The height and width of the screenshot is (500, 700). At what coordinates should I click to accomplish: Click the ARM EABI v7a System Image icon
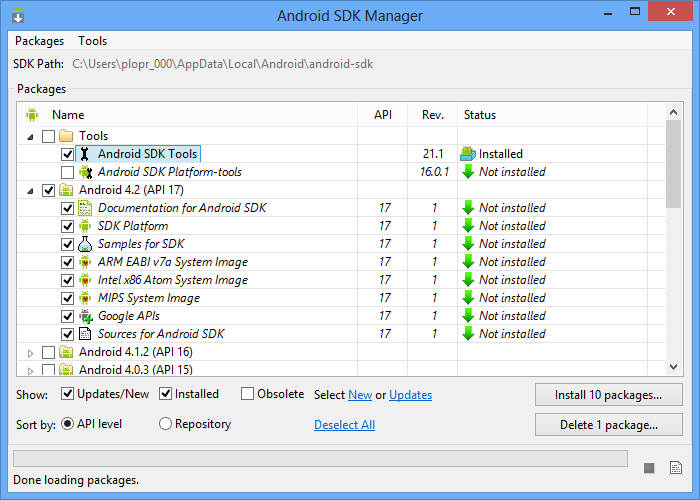pyautogui.click(x=85, y=262)
